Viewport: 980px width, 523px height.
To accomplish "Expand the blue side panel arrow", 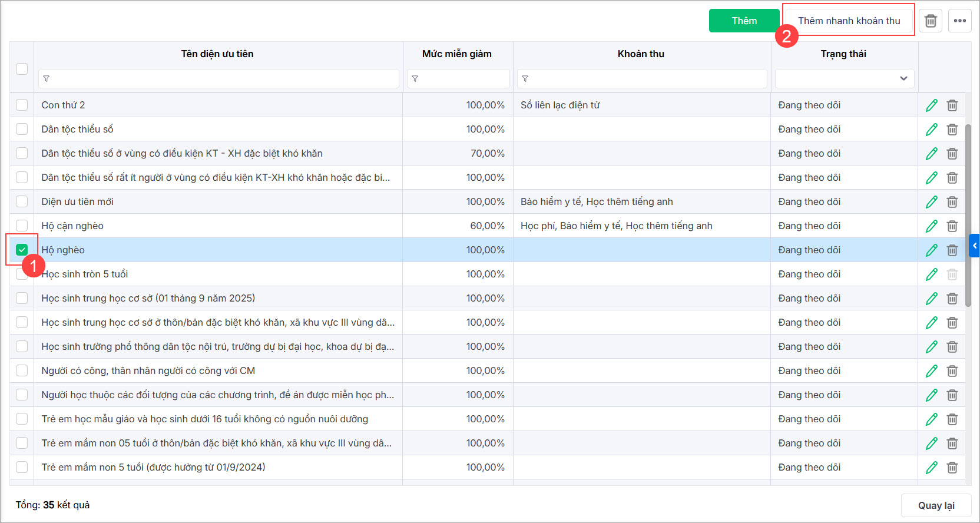I will [975, 246].
